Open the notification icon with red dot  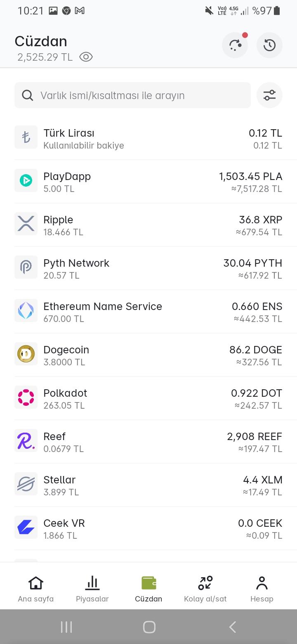pyautogui.click(x=235, y=45)
